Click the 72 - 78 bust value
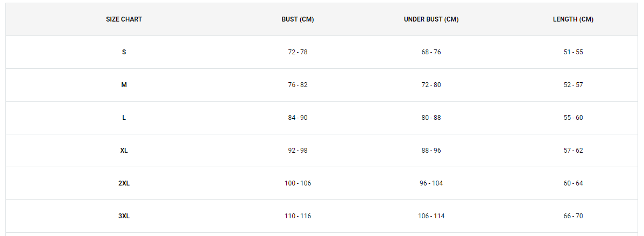Screen dimensions: 644x236 [x=298, y=52]
